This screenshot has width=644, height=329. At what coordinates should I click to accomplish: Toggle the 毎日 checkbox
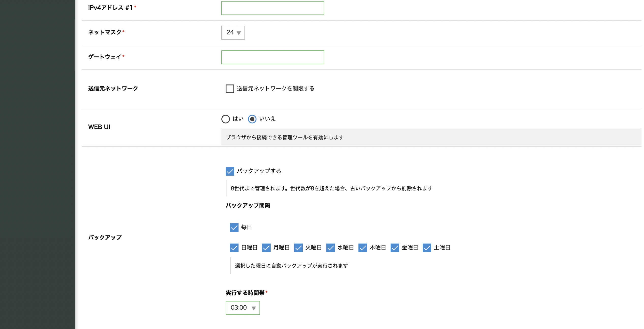234,227
